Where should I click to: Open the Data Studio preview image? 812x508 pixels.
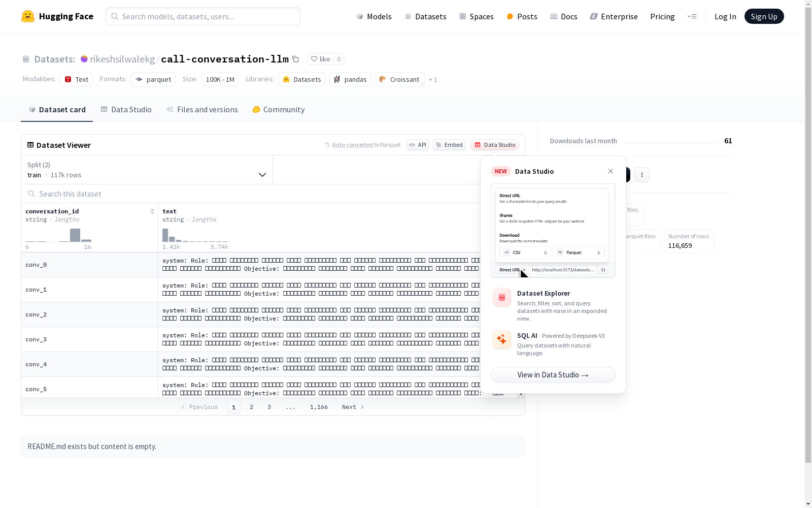[x=553, y=231]
